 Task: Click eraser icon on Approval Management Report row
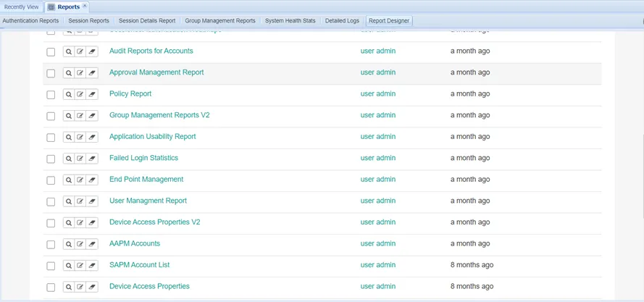[x=92, y=73]
